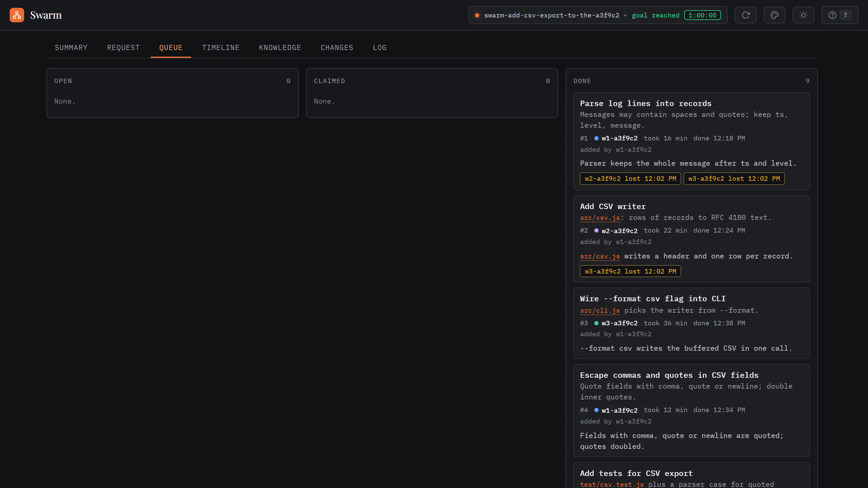
Task: Select the Queue tab
Action: (x=171, y=48)
